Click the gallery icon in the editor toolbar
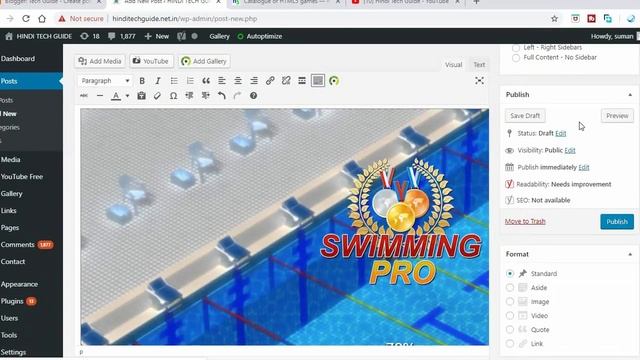640x360 pixels. 334,81
